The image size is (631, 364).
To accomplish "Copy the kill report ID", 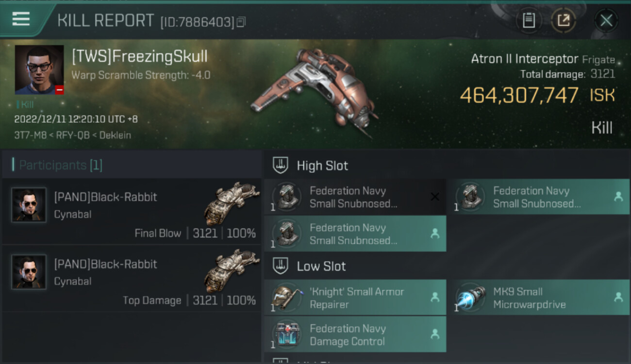I will (241, 22).
